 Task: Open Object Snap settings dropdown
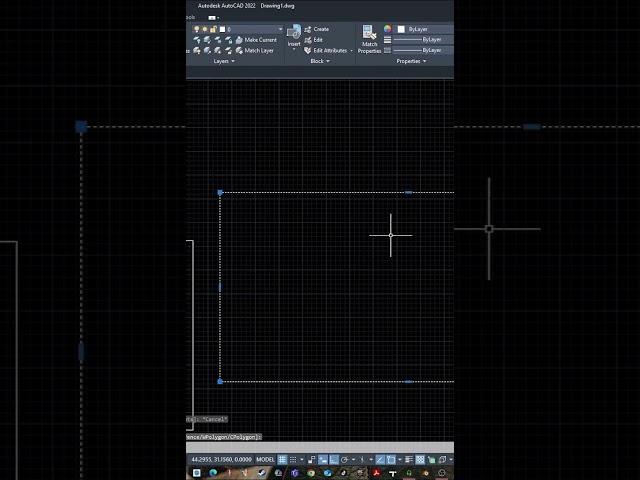click(x=400, y=460)
